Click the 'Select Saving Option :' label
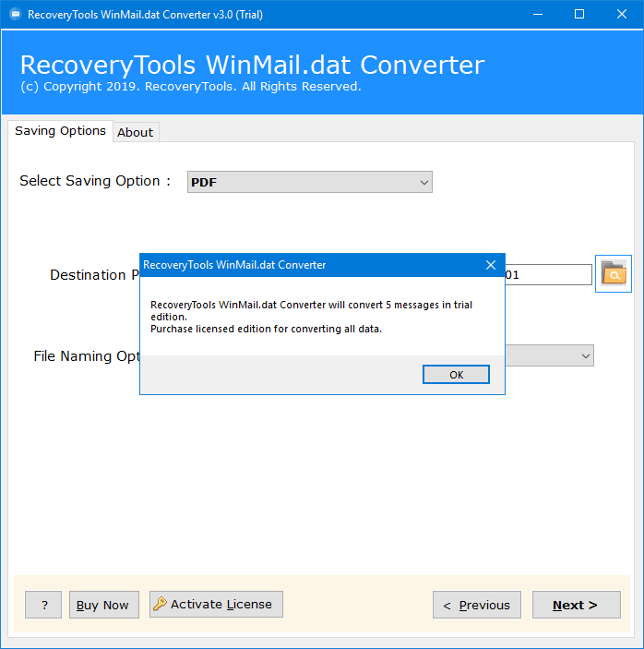 point(95,181)
